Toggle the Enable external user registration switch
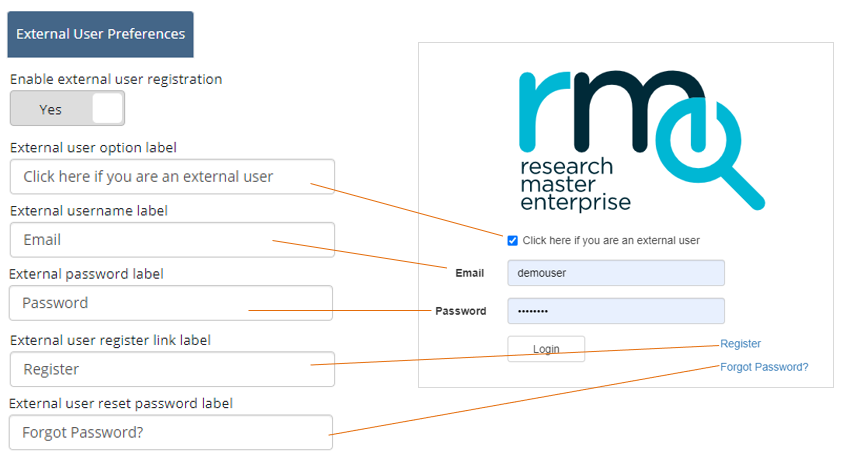 pos(67,108)
